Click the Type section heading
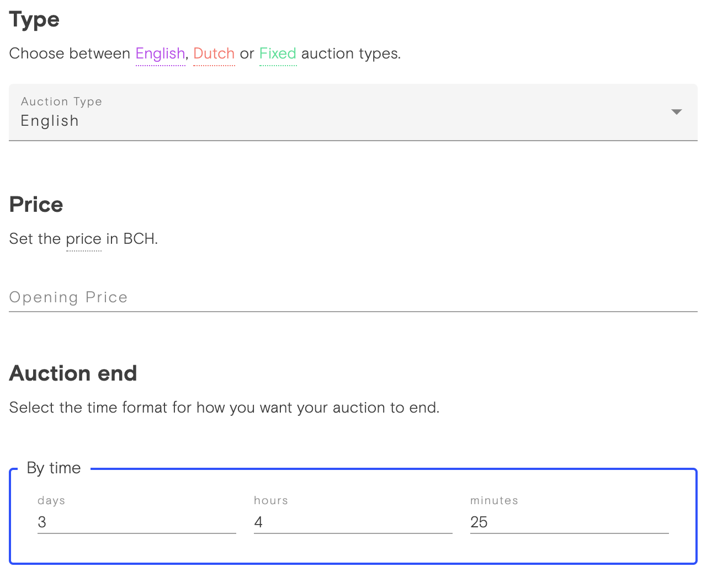This screenshot has width=712, height=588. point(34,20)
